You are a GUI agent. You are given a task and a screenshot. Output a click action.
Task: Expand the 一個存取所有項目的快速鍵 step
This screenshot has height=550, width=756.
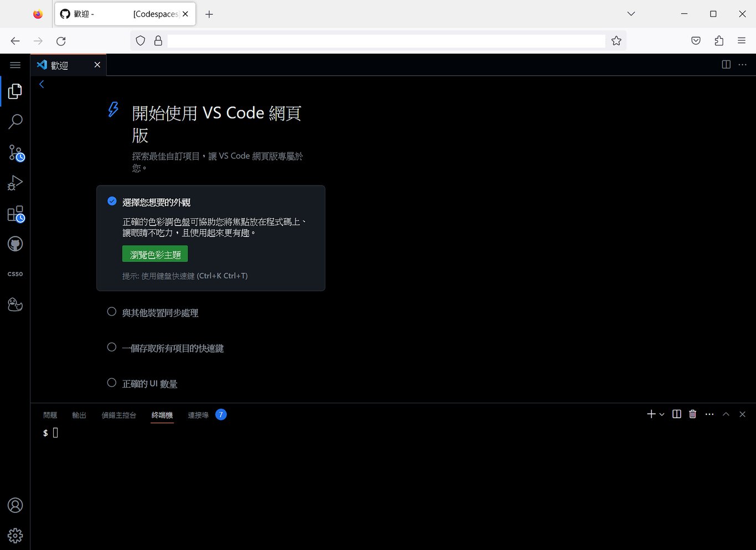pyautogui.click(x=173, y=348)
